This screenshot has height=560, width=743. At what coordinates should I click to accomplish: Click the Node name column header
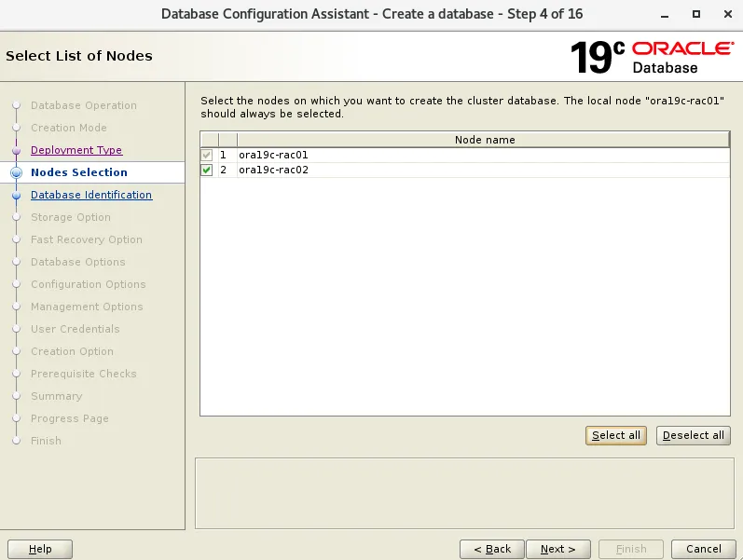483,140
